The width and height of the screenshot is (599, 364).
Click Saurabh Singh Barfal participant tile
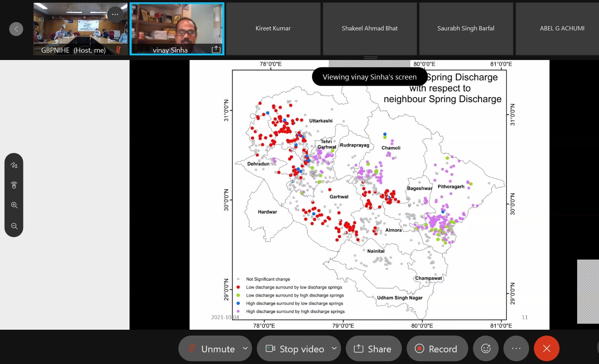click(x=466, y=28)
